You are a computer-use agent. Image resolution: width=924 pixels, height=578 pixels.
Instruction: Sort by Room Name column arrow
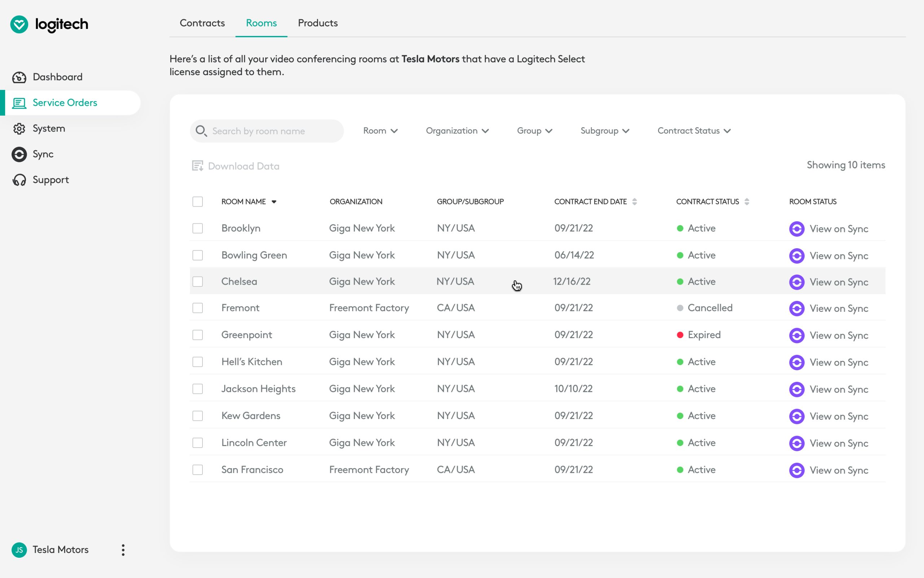point(274,202)
